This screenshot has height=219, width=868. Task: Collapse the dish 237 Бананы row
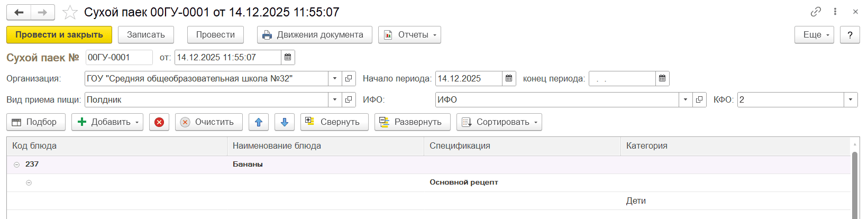tap(16, 165)
